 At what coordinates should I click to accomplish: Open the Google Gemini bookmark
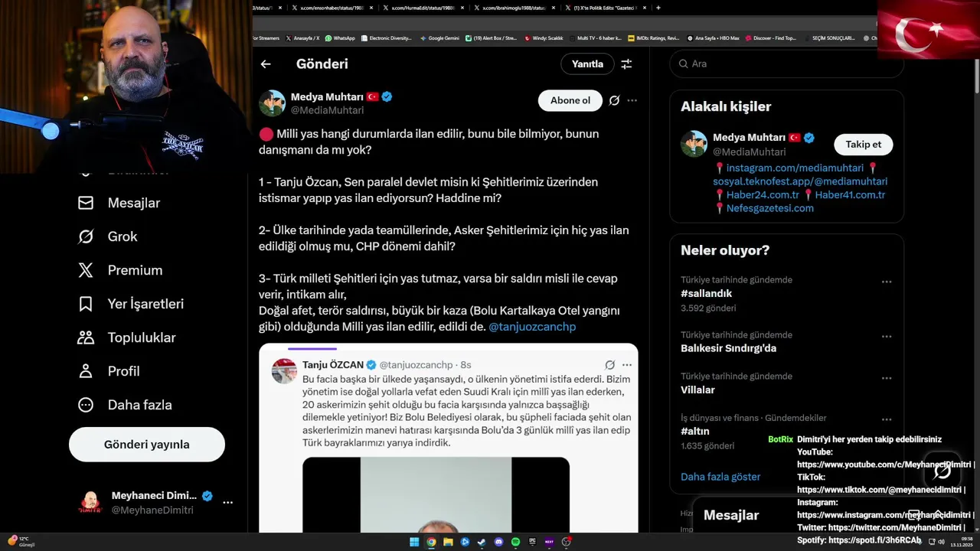click(x=439, y=38)
